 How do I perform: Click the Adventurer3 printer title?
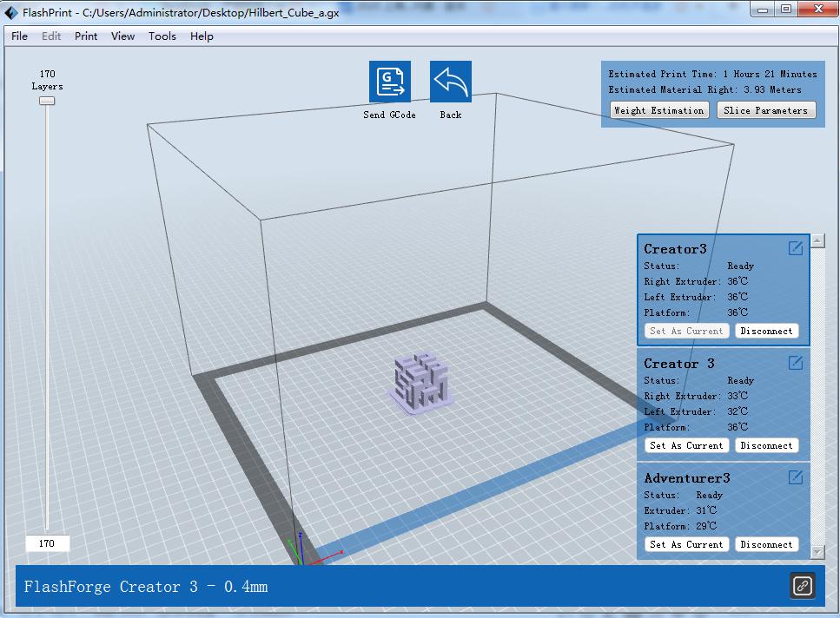(x=687, y=477)
